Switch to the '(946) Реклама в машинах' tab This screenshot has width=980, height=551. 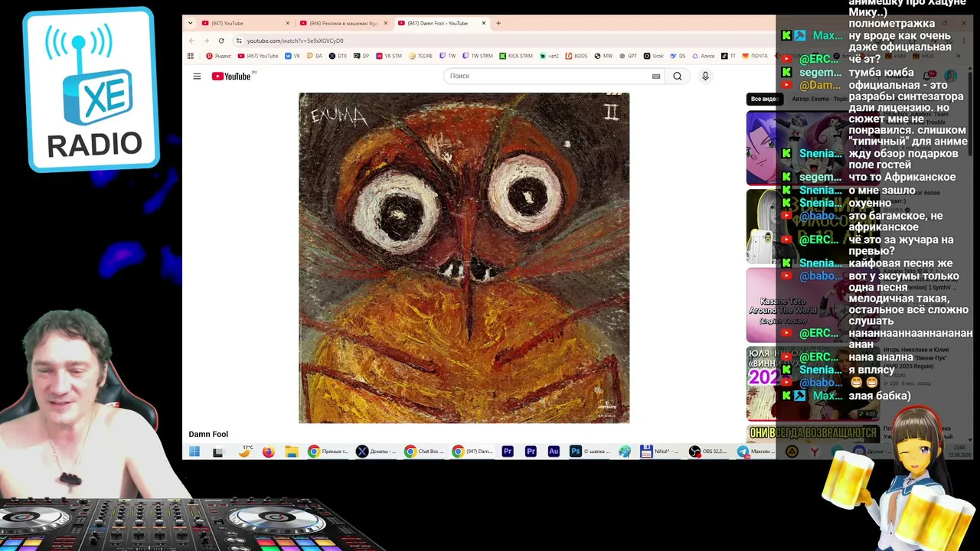point(344,23)
